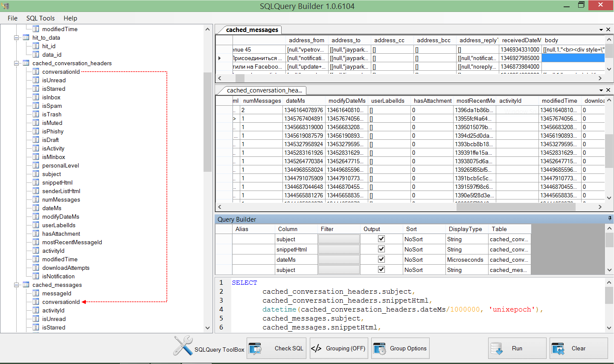Click the Check SQL button icon
Image resolution: width=614 pixels, height=364 pixels.
coord(255,348)
